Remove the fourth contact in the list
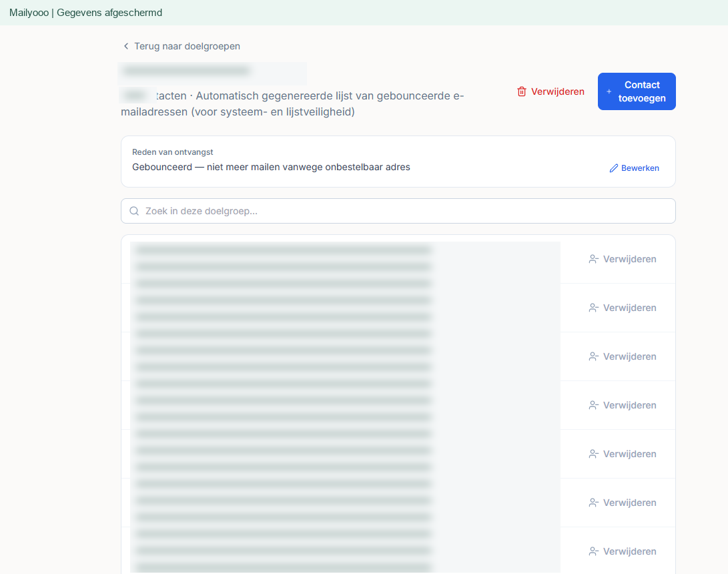728x574 pixels. point(623,405)
